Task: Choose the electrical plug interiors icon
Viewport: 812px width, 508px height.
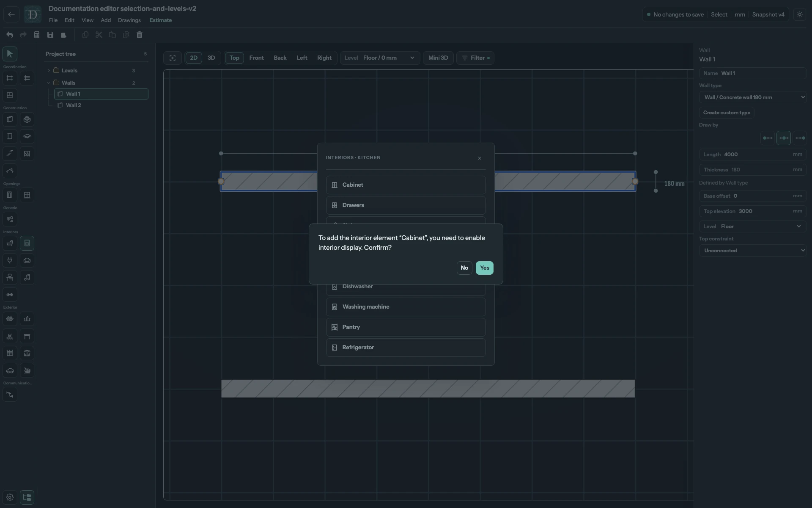Action: point(10,260)
